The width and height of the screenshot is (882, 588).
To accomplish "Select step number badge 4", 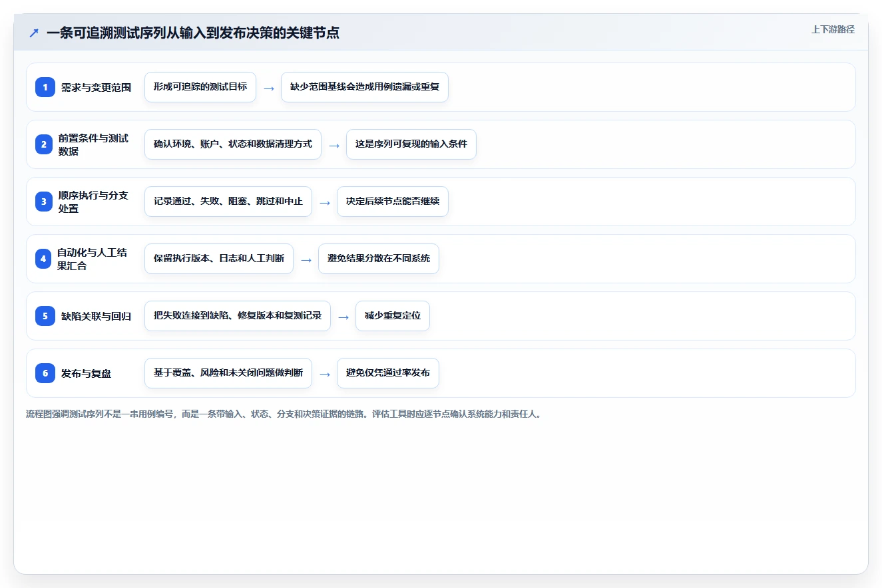I will [43, 259].
